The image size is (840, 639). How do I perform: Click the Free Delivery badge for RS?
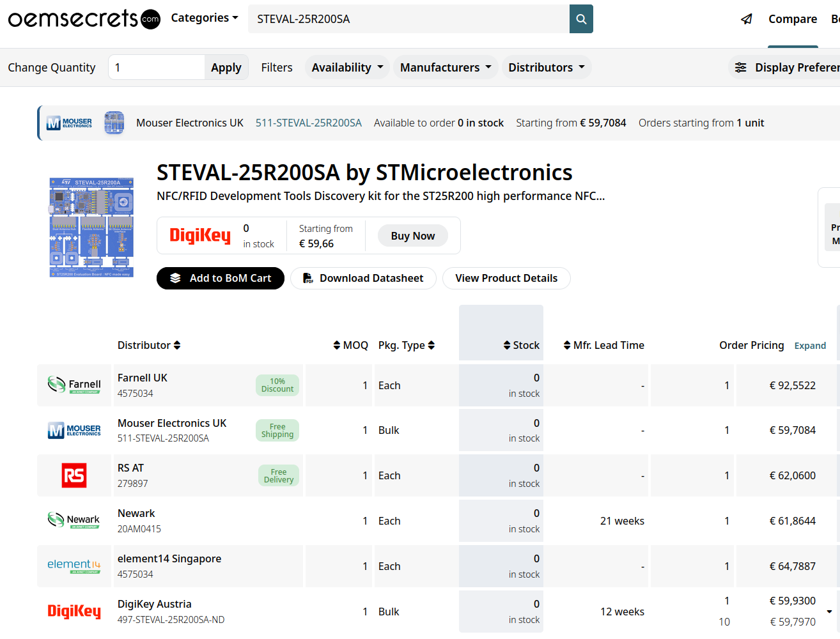pos(279,476)
